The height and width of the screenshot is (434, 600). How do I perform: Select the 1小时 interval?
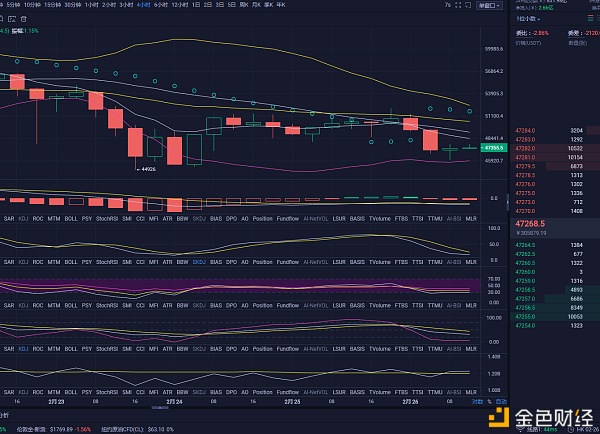pos(91,5)
